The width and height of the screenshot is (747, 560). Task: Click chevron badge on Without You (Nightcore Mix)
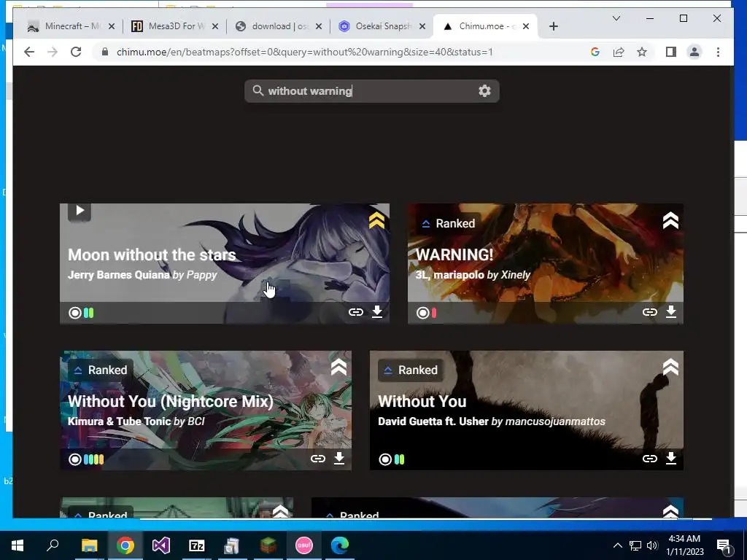pos(338,367)
